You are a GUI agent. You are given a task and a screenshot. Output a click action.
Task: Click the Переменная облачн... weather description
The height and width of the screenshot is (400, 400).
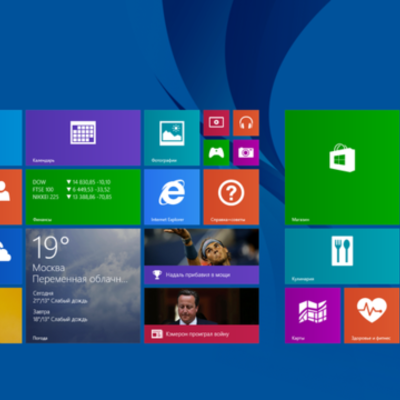click(80, 279)
